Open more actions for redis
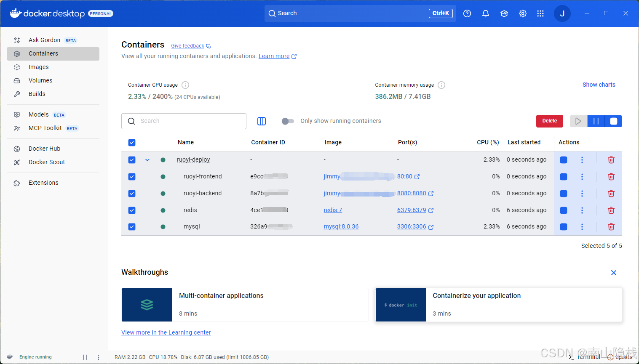Image resolution: width=639 pixels, height=364 pixels. pos(582,210)
